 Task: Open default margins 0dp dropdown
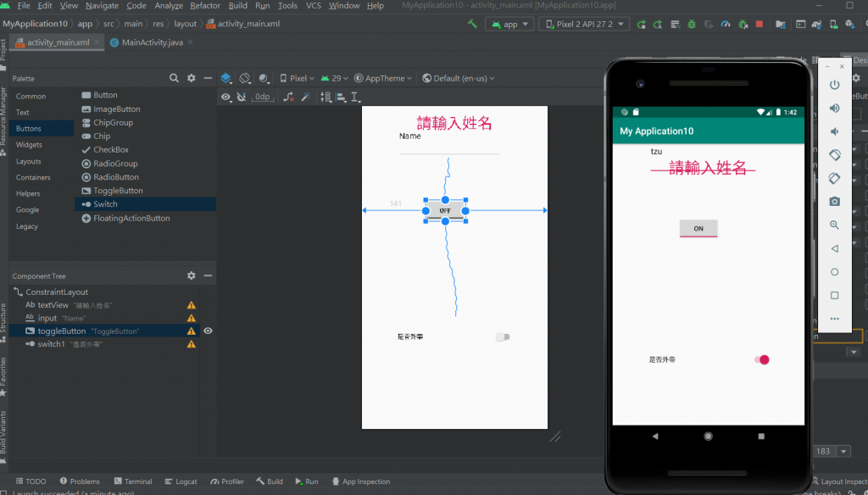[x=263, y=97]
